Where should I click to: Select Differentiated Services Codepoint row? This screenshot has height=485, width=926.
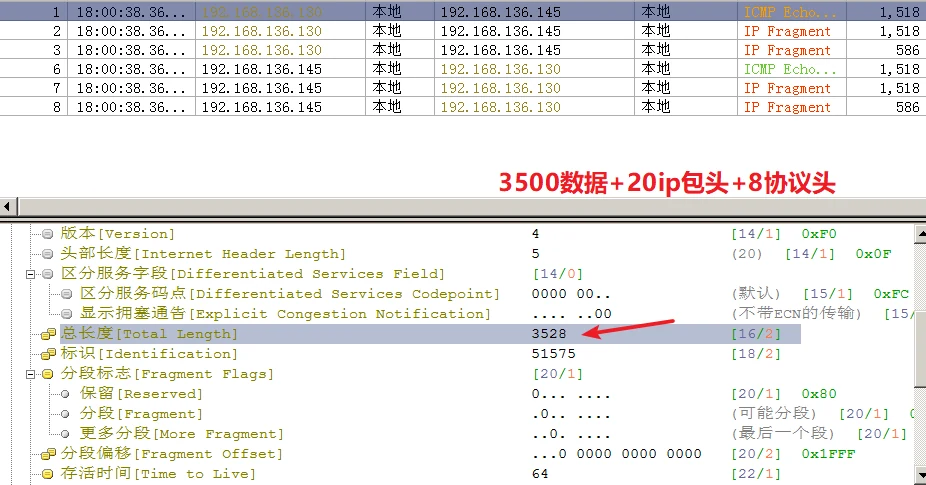(289, 294)
